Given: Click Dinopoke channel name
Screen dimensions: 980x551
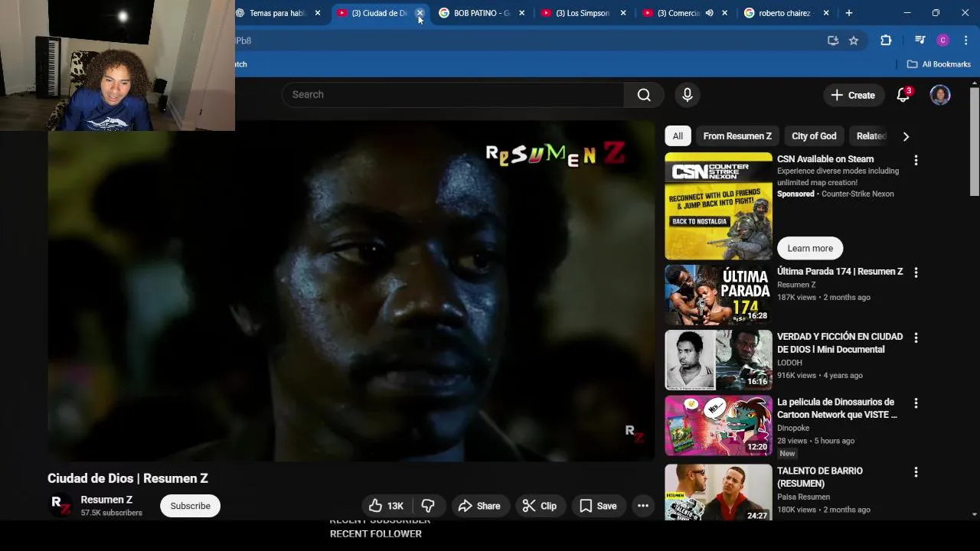Looking at the screenshot, I should [793, 429].
